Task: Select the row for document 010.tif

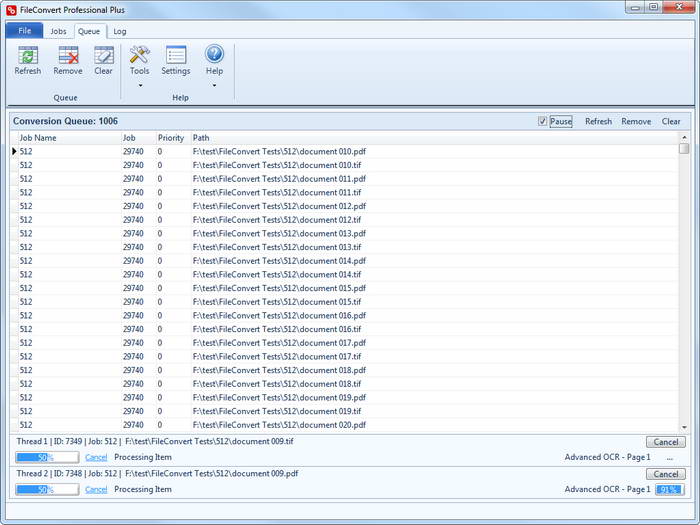Action: (x=344, y=165)
